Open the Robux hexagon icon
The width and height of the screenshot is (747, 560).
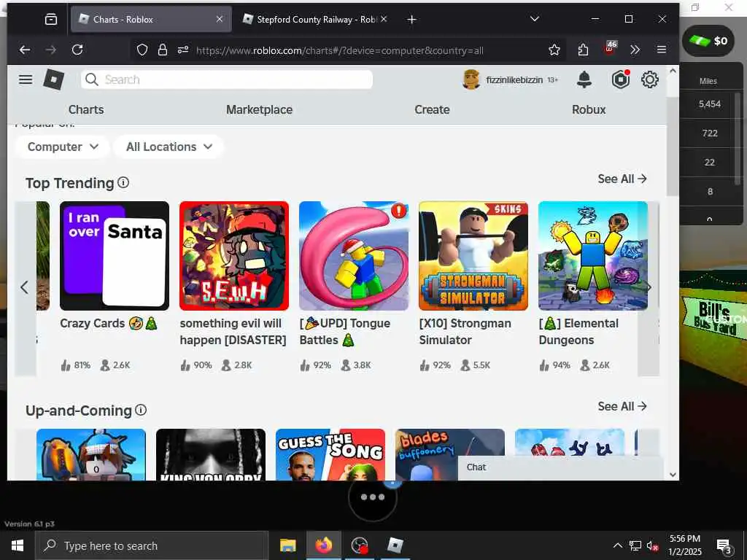(x=620, y=79)
